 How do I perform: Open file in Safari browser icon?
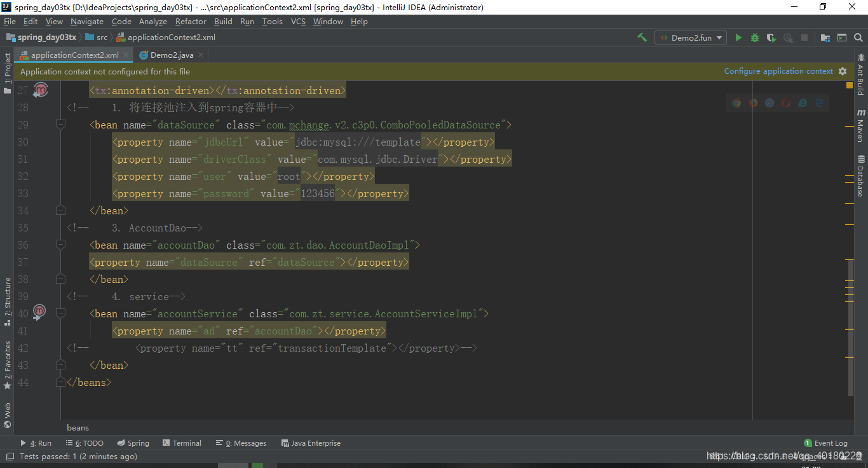click(770, 102)
